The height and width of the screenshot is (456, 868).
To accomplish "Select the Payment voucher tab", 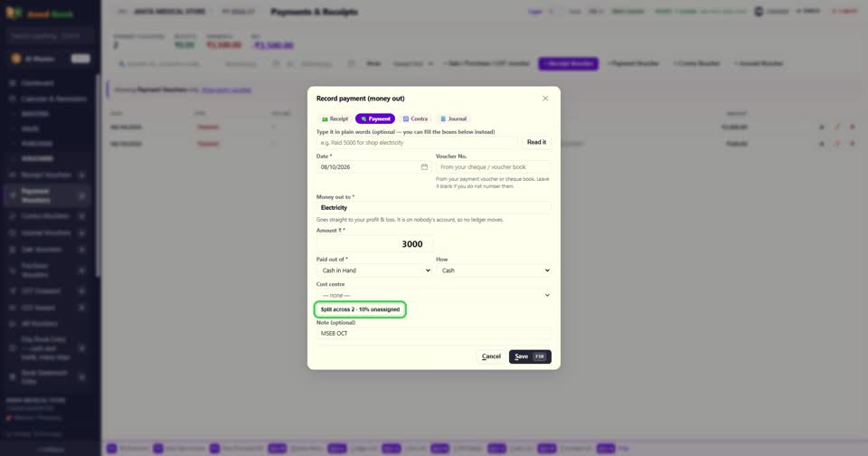I will (x=374, y=119).
